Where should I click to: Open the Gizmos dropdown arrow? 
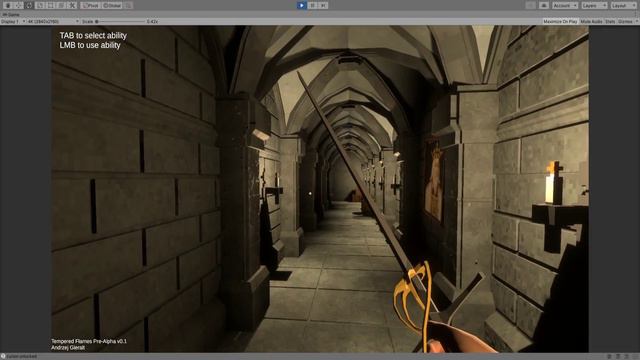(636, 21)
